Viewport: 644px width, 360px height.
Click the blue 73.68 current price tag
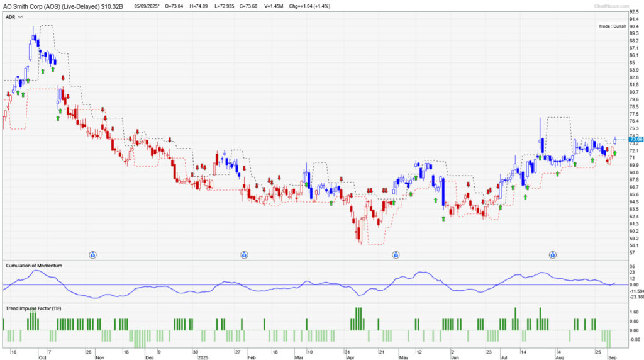point(636,139)
